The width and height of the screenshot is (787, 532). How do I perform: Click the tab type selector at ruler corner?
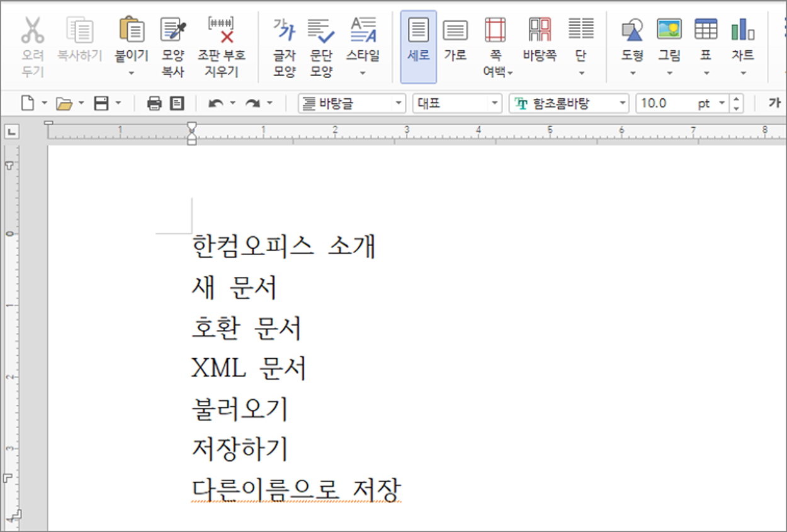[x=12, y=132]
